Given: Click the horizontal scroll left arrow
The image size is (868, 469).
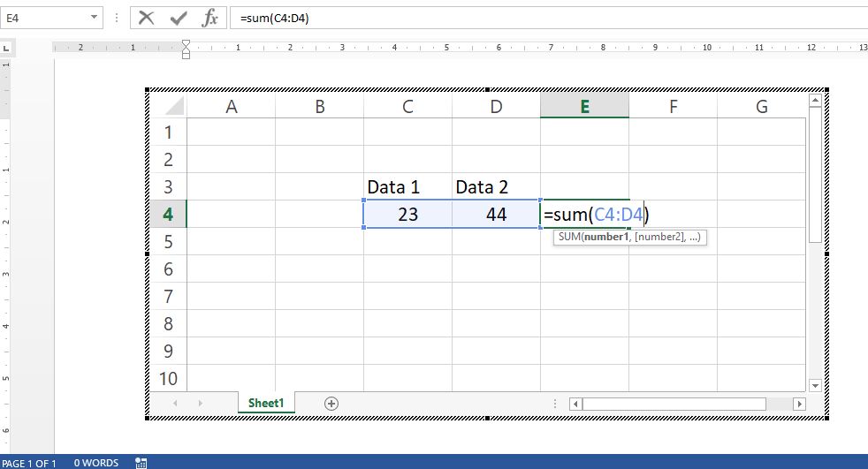Looking at the screenshot, I should coord(575,404).
